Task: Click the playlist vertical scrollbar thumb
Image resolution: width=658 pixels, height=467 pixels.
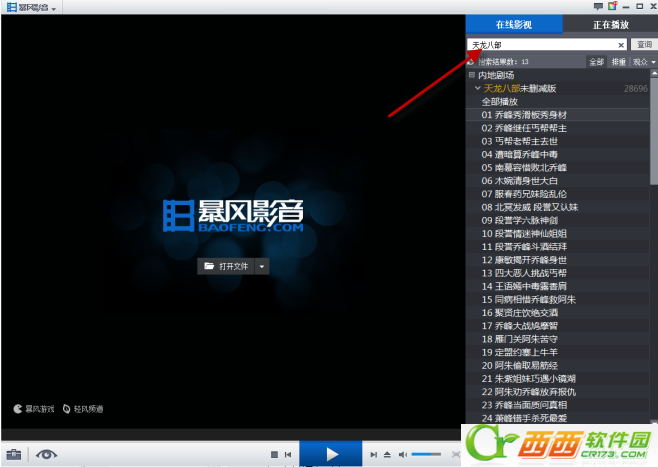Action: point(654,131)
